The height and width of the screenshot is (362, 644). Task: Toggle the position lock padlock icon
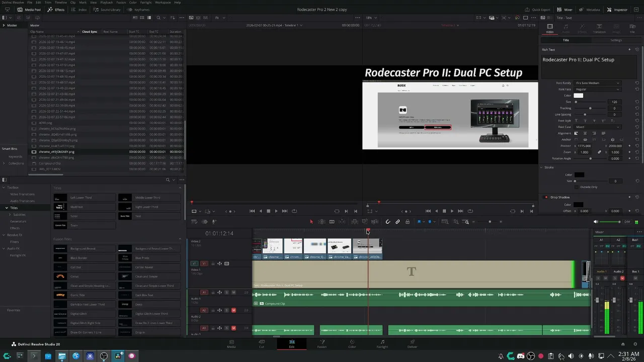click(408, 222)
